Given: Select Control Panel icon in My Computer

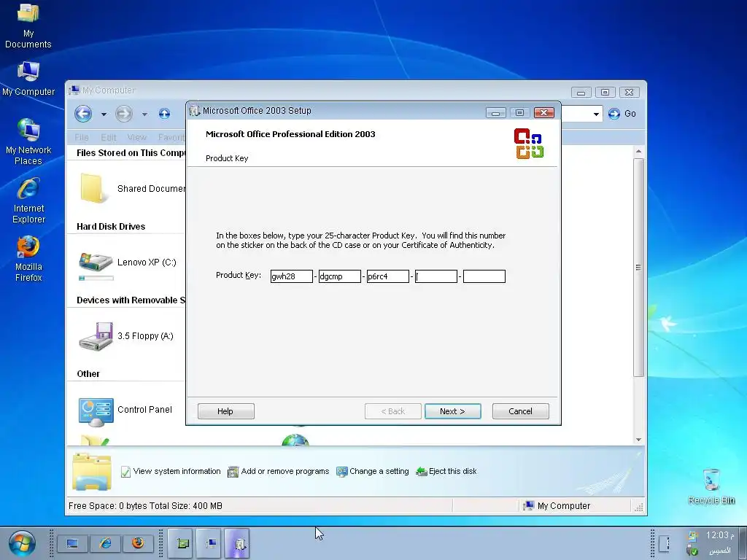Looking at the screenshot, I should tap(96, 411).
